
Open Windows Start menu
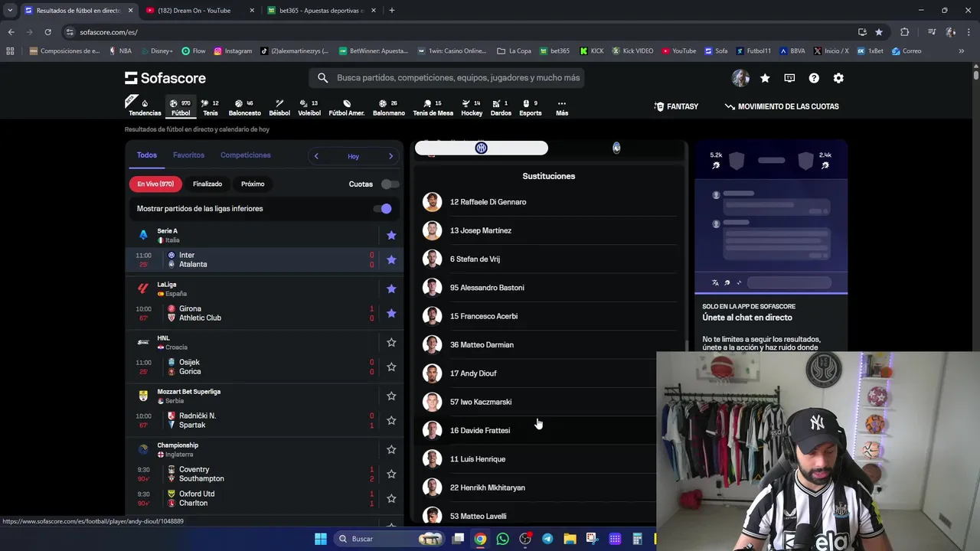321,539
